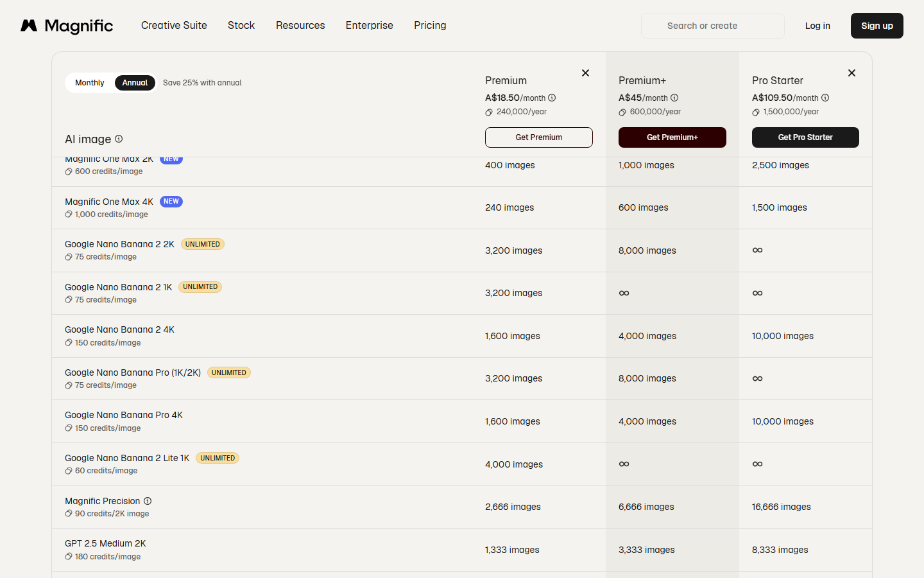
Task: Open the Pricing page
Action: click(430, 26)
